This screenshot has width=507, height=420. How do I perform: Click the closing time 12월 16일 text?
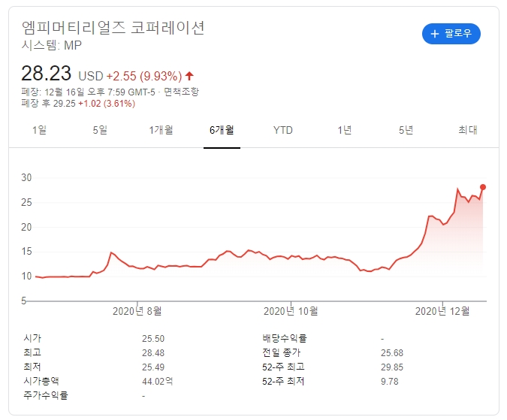[x=64, y=92]
